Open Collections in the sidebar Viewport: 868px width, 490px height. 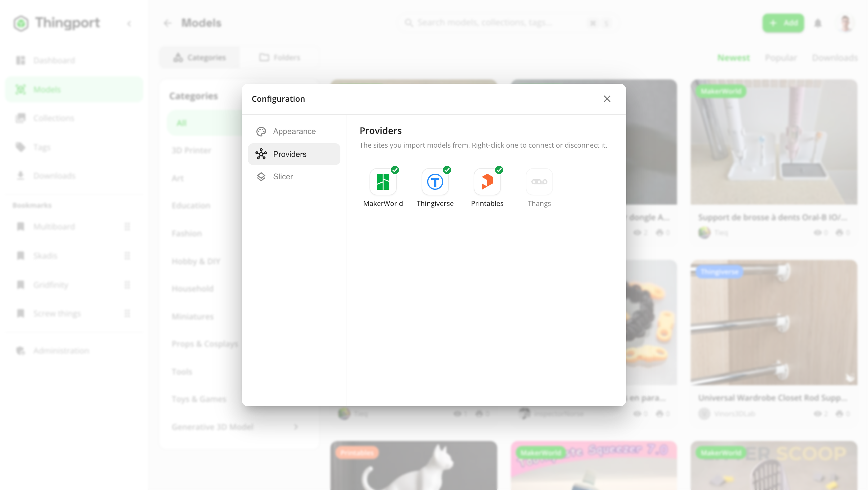pyautogui.click(x=74, y=118)
